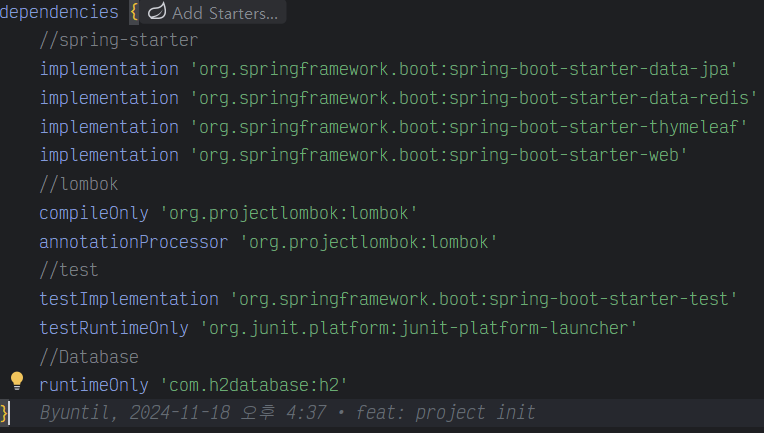Click the closing curly brace of dependencies
Viewport: 764px width, 433px height.
4,414
